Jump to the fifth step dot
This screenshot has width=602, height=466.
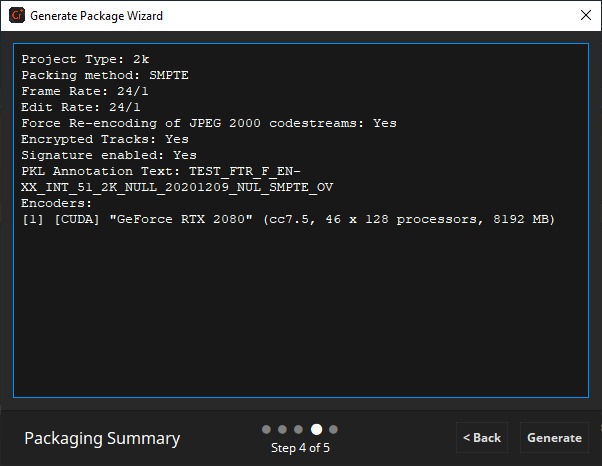(333, 429)
